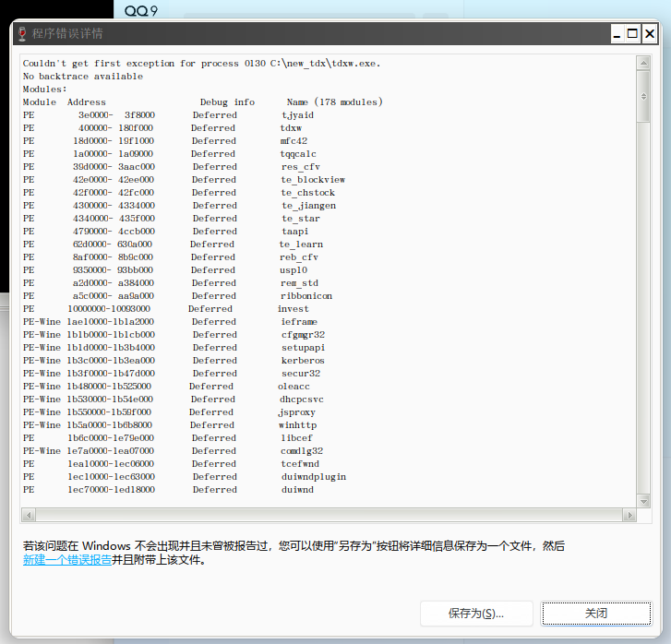Click the module name 'res_cfv'
The width and height of the screenshot is (671, 644).
[x=301, y=167]
